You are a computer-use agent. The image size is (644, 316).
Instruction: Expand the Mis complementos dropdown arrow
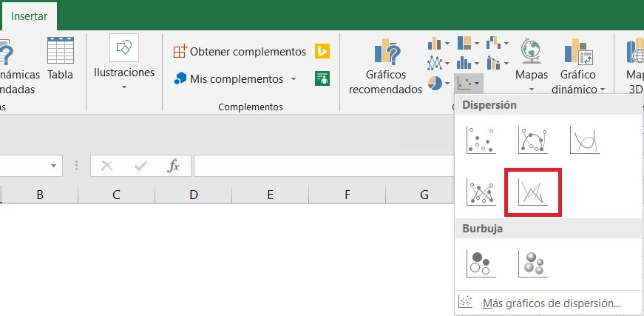point(294,79)
